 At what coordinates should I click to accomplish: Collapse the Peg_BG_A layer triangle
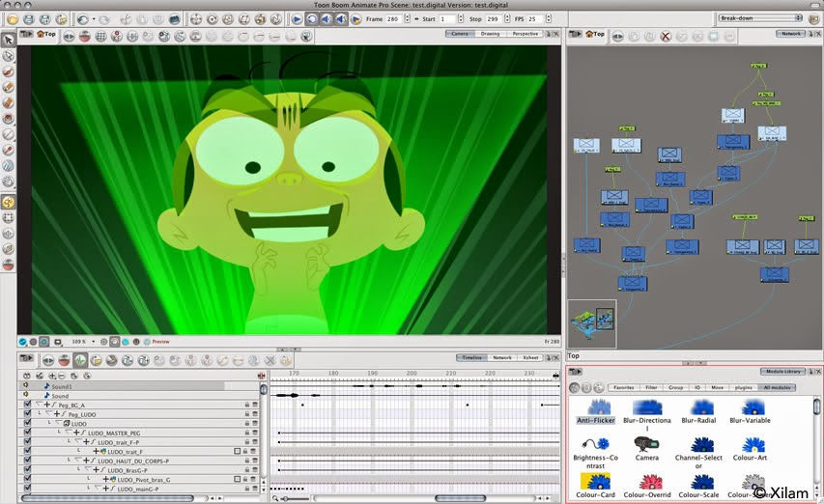[40, 405]
